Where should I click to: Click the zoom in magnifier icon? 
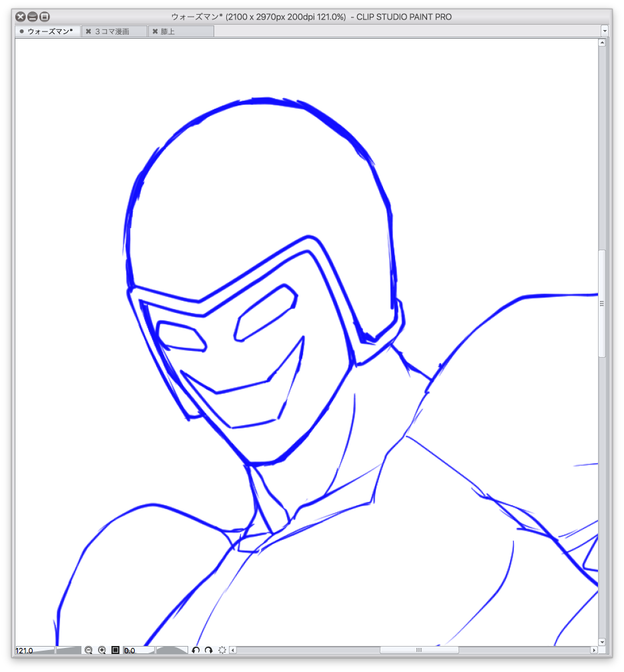click(x=102, y=650)
